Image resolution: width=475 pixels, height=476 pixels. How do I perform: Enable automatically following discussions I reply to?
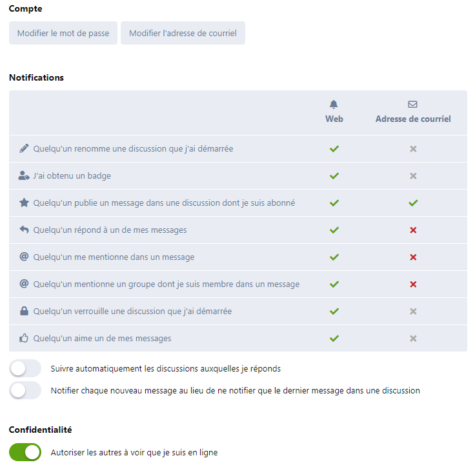click(x=25, y=368)
